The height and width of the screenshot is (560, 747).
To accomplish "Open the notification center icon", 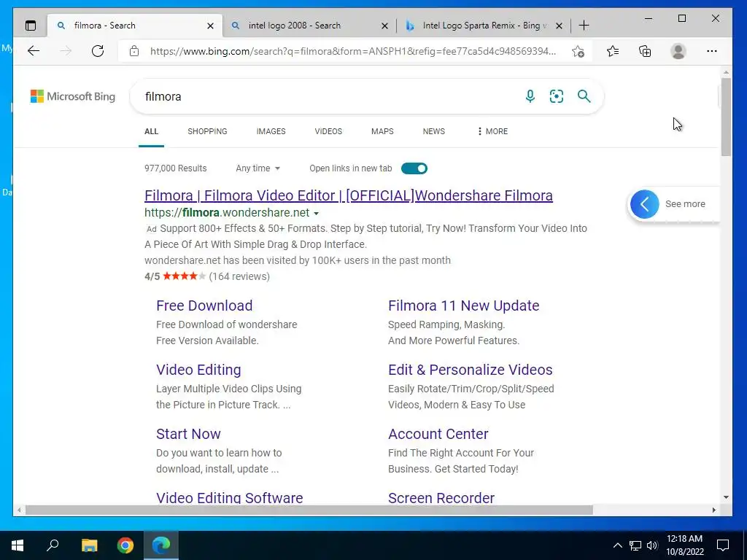I will tap(723, 545).
